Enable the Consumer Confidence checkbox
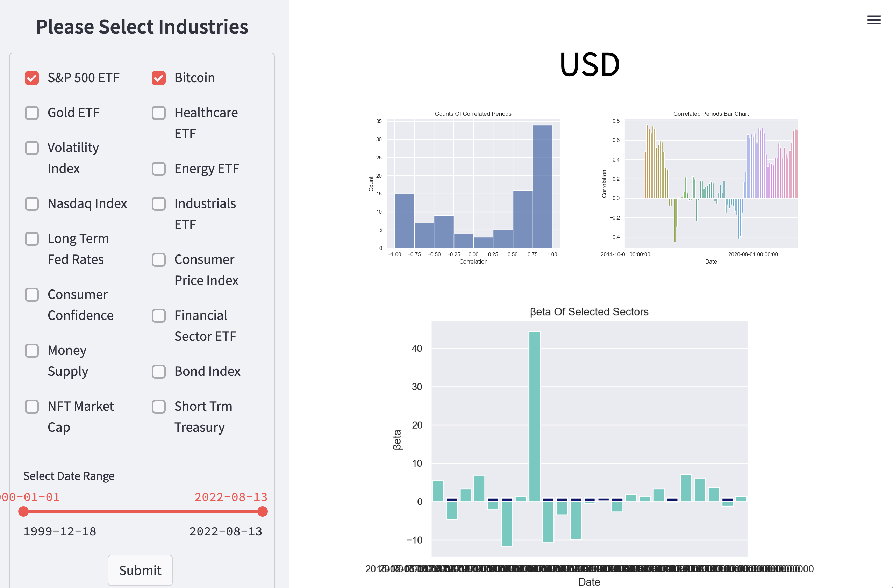The width and height of the screenshot is (893, 588). (32, 295)
